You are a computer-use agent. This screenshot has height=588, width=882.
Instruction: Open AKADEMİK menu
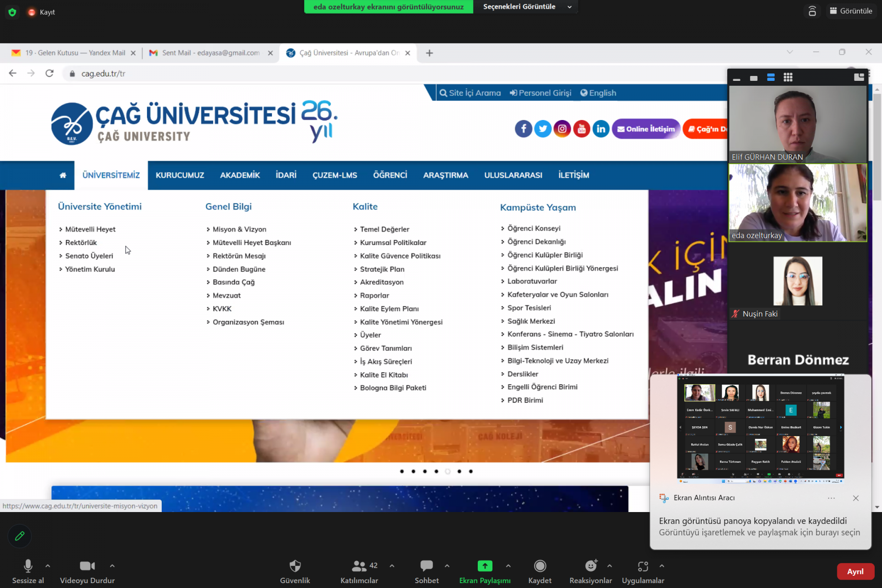240,175
